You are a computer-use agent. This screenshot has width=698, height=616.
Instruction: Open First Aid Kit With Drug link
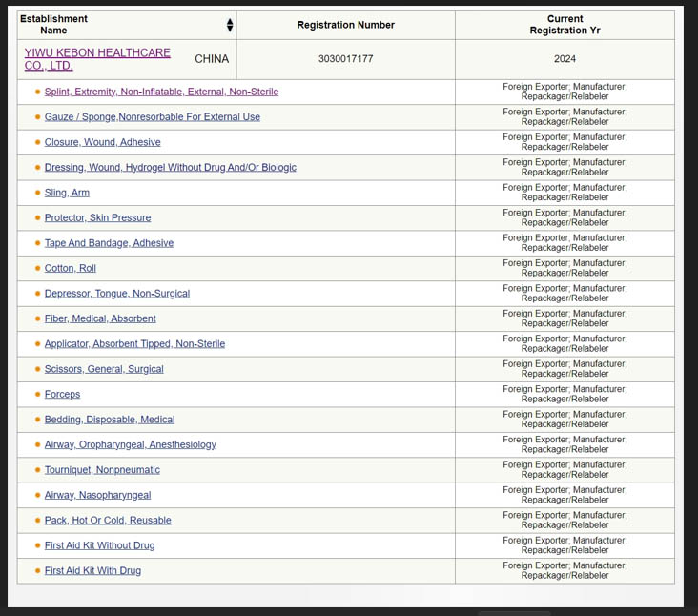92,571
